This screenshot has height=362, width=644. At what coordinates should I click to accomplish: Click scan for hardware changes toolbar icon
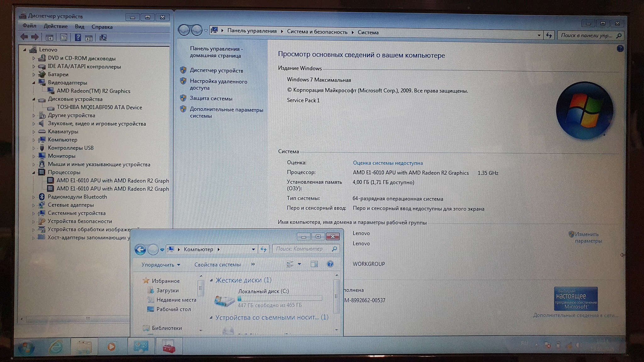pyautogui.click(x=103, y=38)
